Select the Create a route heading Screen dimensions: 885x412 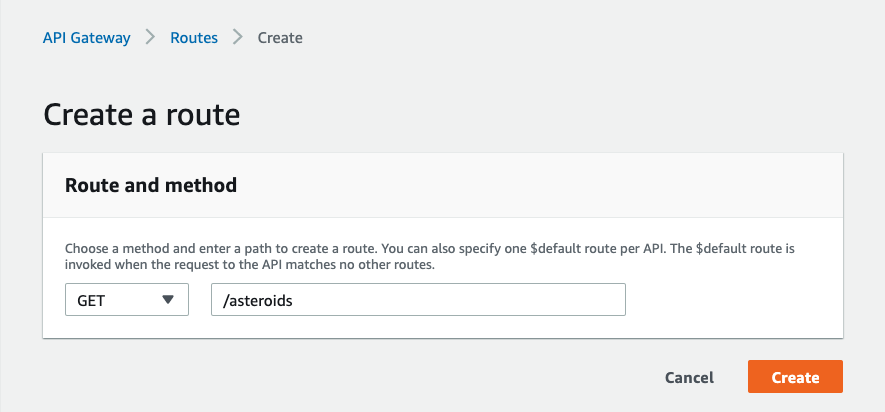click(142, 115)
